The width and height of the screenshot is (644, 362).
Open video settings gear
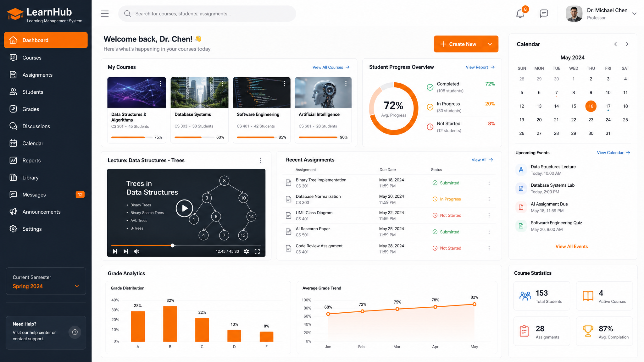(247, 251)
